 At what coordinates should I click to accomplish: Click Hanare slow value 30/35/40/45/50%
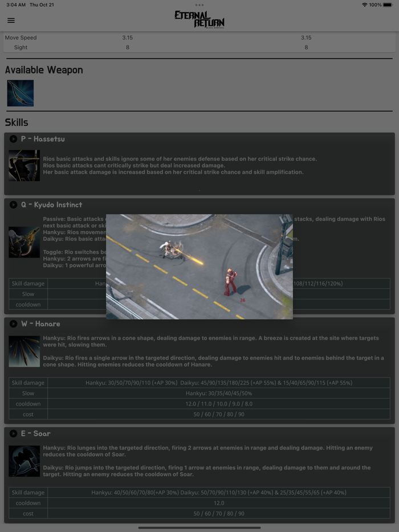tap(219, 393)
